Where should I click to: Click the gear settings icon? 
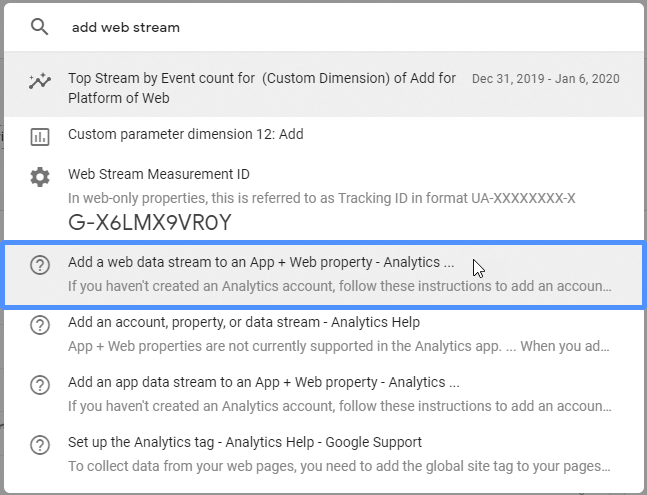[40, 177]
